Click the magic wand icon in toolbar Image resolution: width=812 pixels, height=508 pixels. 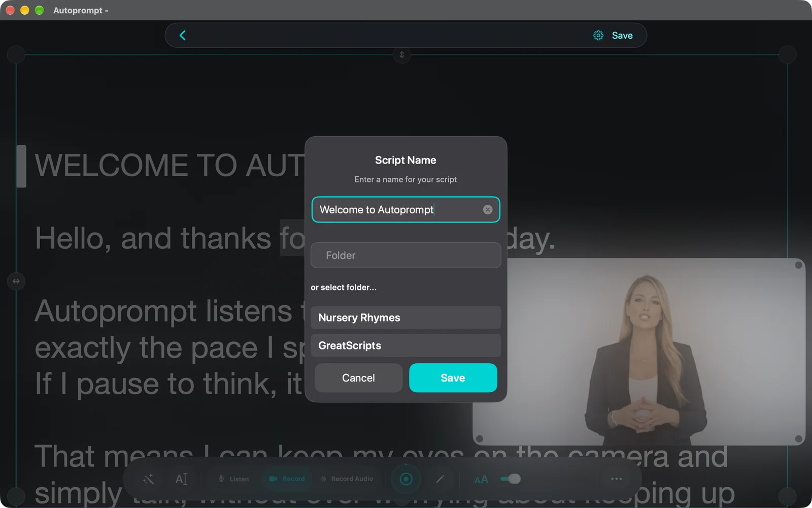click(148, 479)
